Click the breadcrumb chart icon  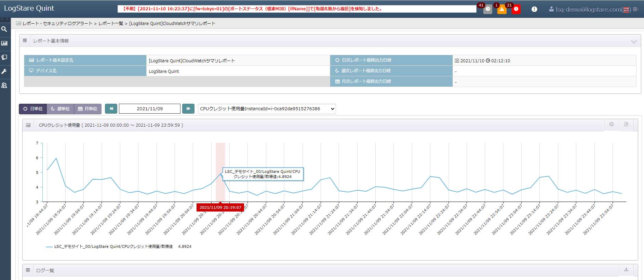(18, 23)
